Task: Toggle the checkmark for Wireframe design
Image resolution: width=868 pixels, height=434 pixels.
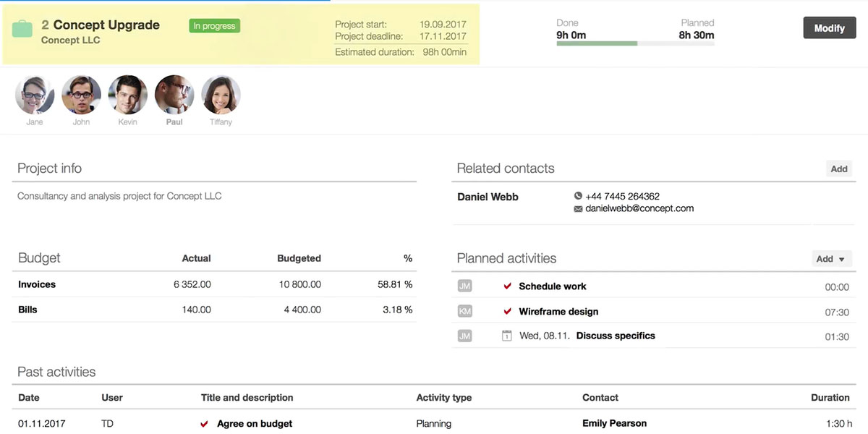Action: point(508,312)
